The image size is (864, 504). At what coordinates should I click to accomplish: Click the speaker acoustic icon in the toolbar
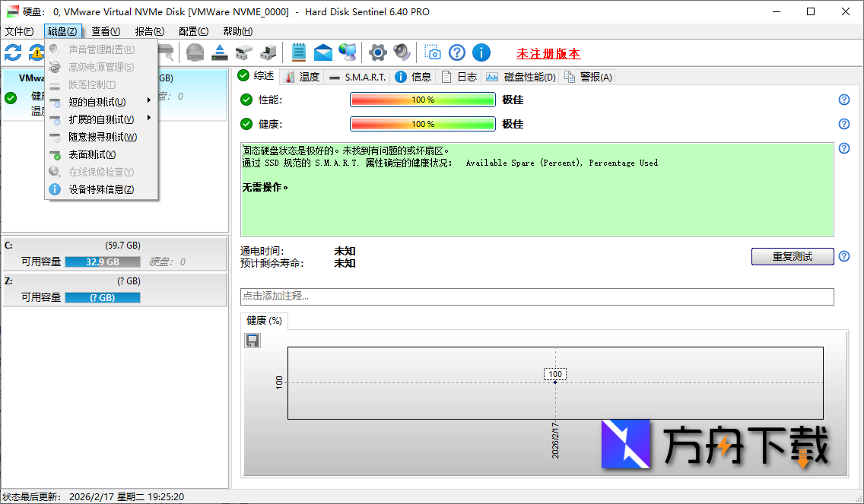[401, 52]
